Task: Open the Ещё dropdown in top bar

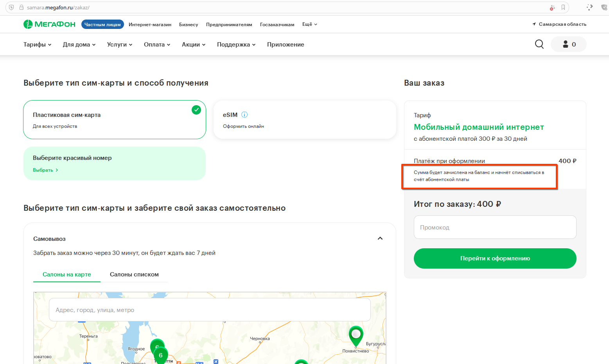Action: 310,24
